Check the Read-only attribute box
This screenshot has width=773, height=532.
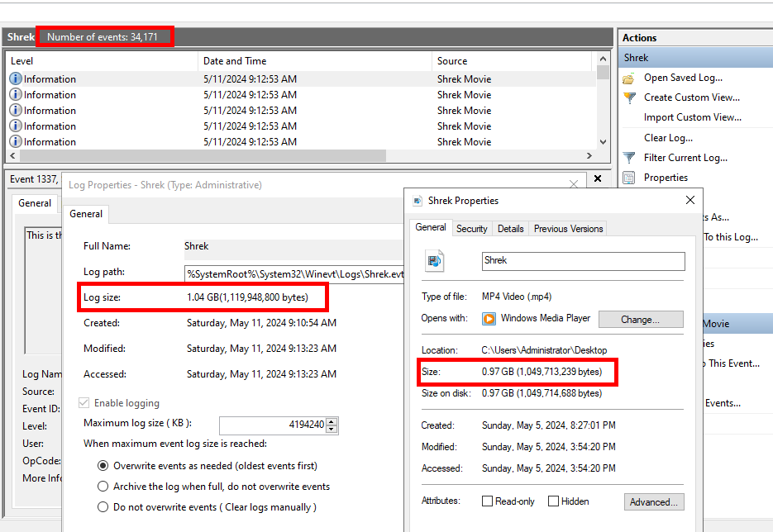[487, 501]
